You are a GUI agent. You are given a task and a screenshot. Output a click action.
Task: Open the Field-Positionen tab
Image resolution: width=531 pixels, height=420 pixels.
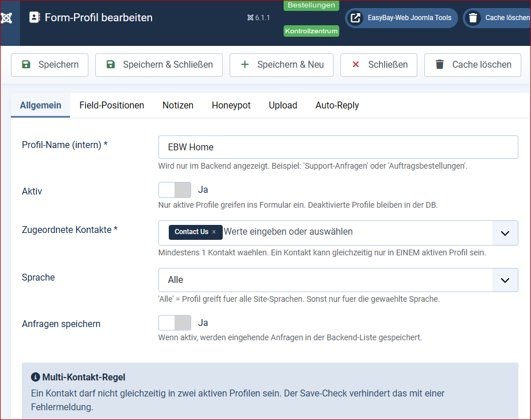click(112, 105)
